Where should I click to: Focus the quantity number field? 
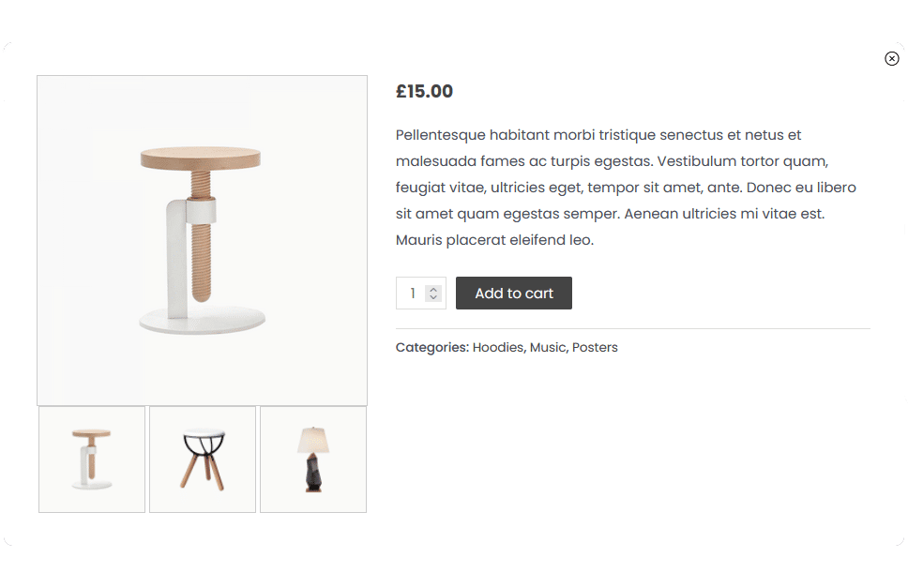pos(413,294)
